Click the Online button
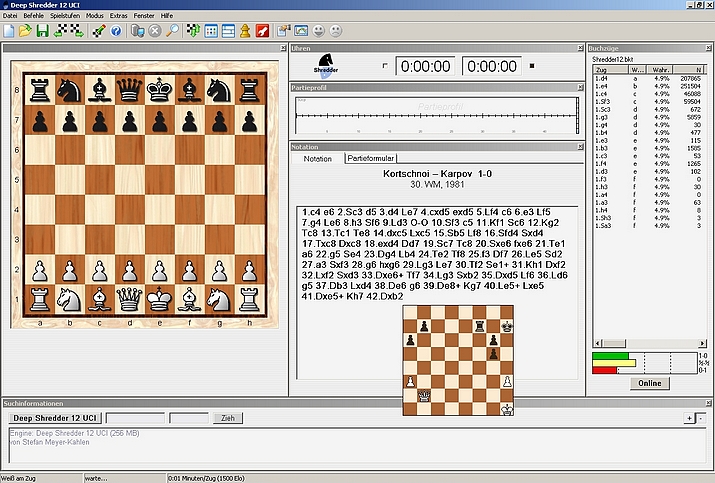Image resolution: width=715 pixels, height=483 pixels. tap(650, 383)
